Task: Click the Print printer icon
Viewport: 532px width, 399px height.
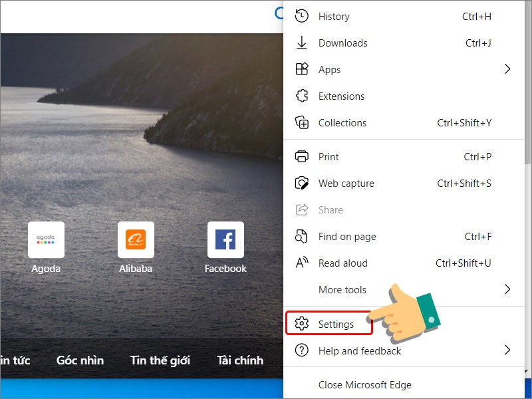Action: pos(302,156)
